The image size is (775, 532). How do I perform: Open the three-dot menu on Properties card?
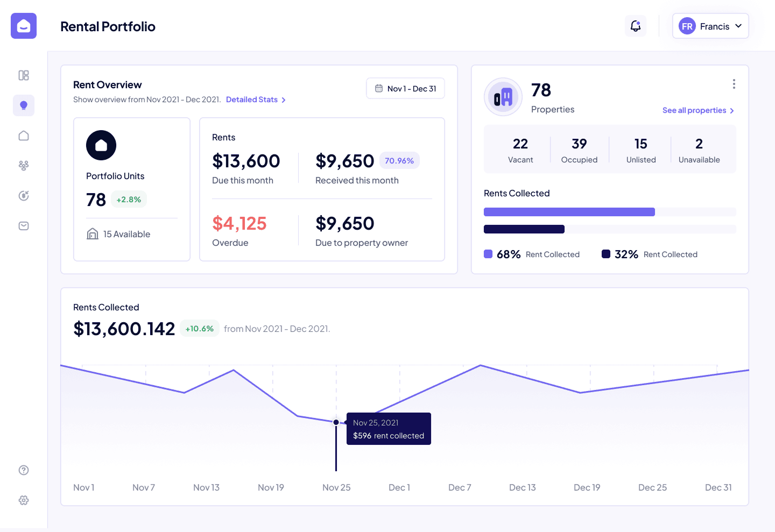(x=734, y=84)
